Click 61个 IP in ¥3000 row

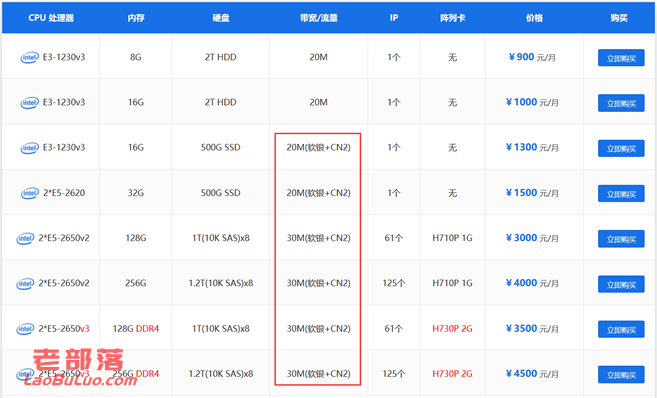(394, 238)
